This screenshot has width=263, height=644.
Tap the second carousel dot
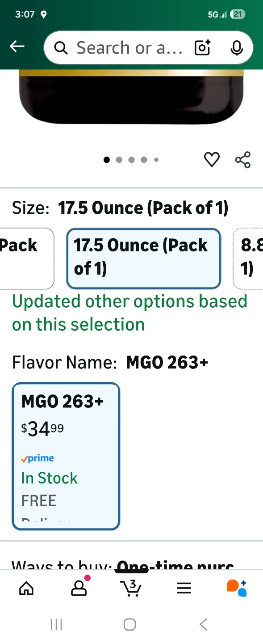coord(119,160)
